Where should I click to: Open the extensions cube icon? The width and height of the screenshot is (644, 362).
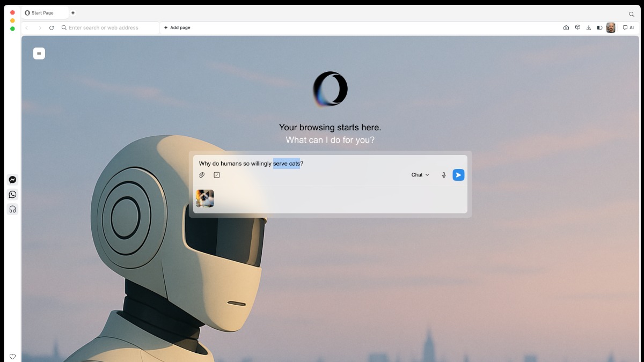pos(577,27)
